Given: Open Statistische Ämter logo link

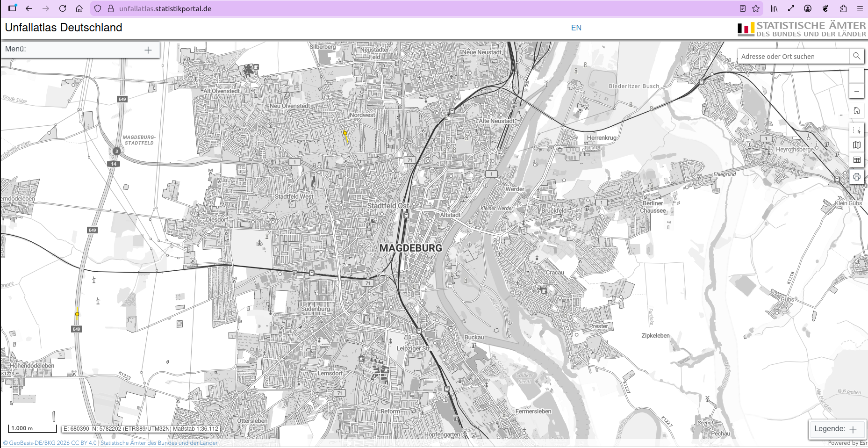Looking at the screenshot, I should [802, 29].
